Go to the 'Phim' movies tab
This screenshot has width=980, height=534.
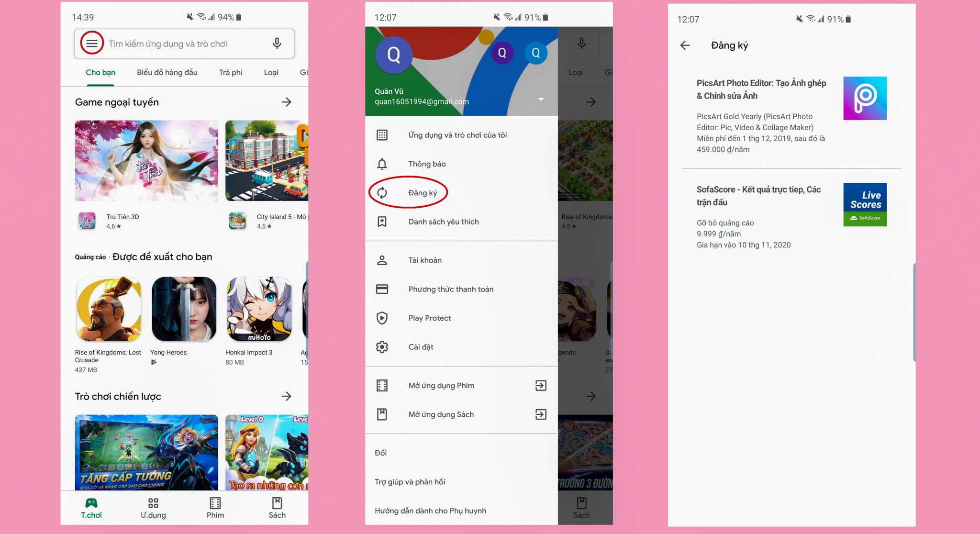point(215,508)
